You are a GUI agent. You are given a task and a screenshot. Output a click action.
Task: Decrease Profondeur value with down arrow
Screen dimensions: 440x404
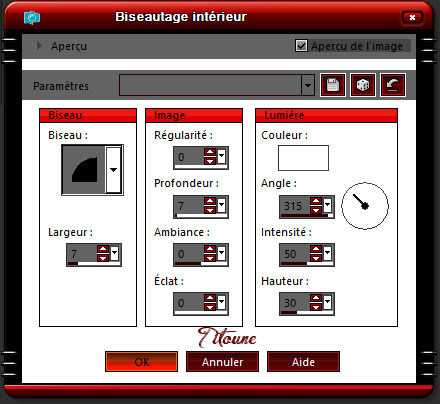210,210
